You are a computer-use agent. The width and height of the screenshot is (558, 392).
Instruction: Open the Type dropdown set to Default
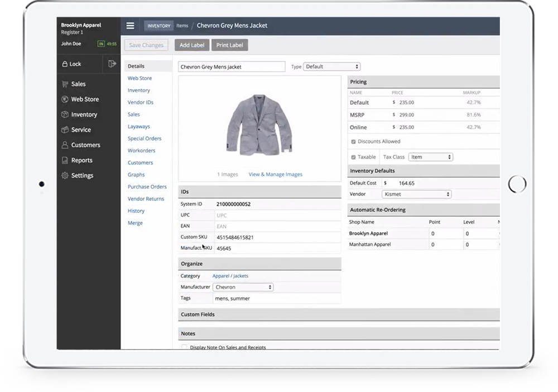tap(331, 66)
